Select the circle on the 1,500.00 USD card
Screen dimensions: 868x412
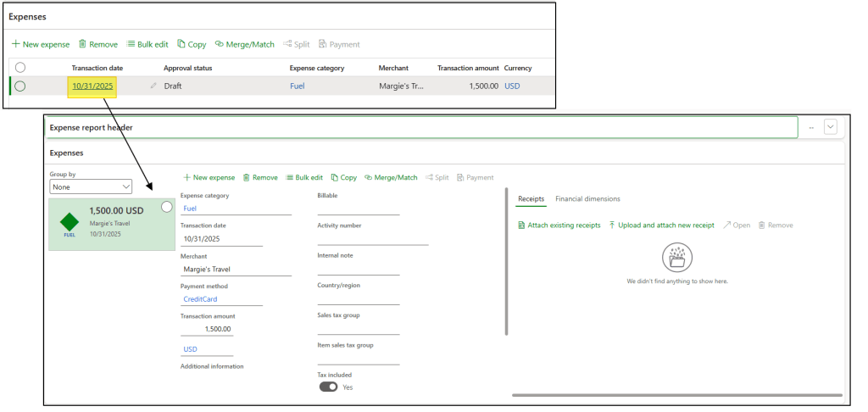point(166,207)
